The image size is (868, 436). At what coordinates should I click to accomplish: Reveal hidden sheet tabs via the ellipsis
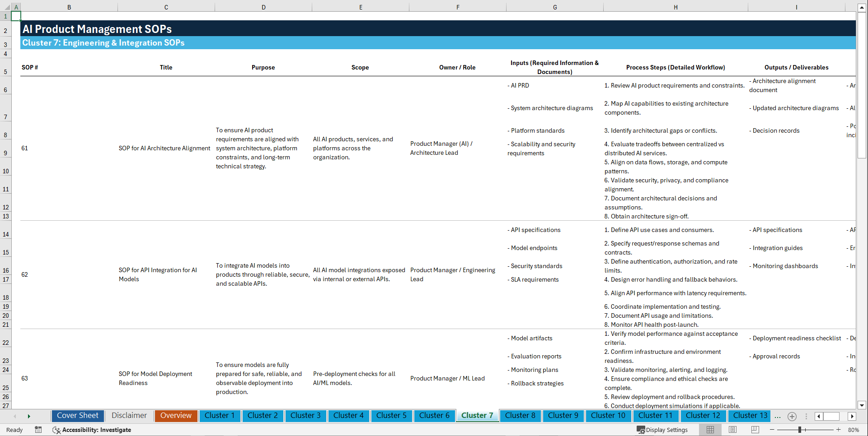click(x=778, y=416)
